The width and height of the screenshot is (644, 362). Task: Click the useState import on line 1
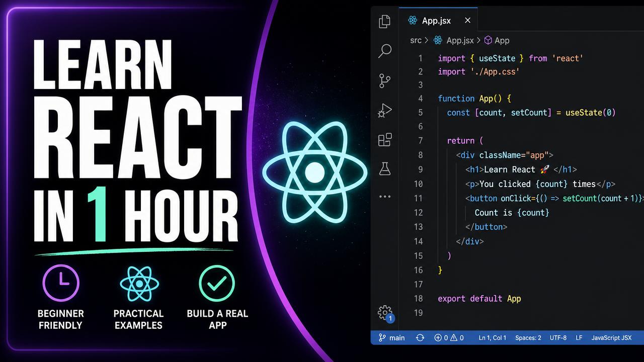[497, 58]
